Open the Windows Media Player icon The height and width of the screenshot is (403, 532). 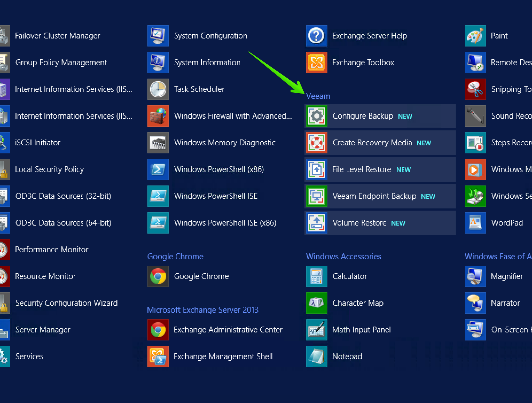click(475, 169)
